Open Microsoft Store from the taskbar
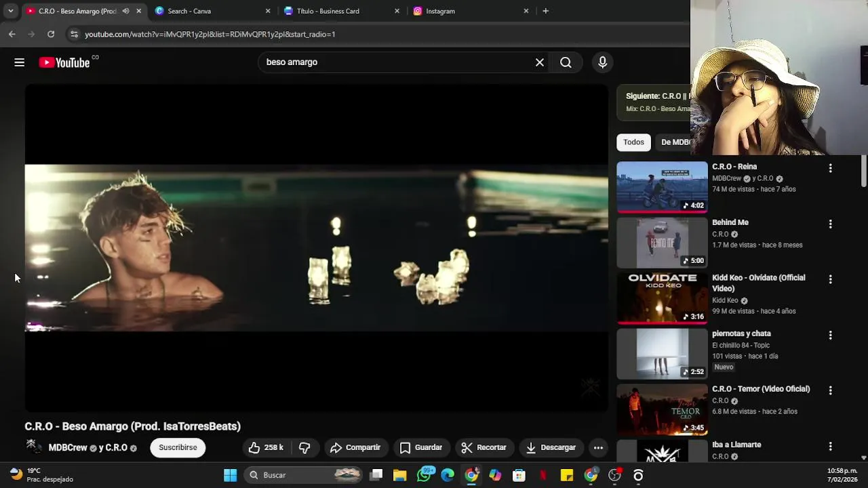 tap(519, 475)
